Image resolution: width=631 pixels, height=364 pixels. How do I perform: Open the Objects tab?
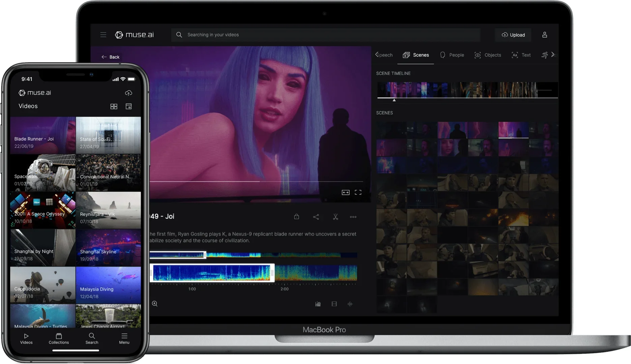[488, 55]
